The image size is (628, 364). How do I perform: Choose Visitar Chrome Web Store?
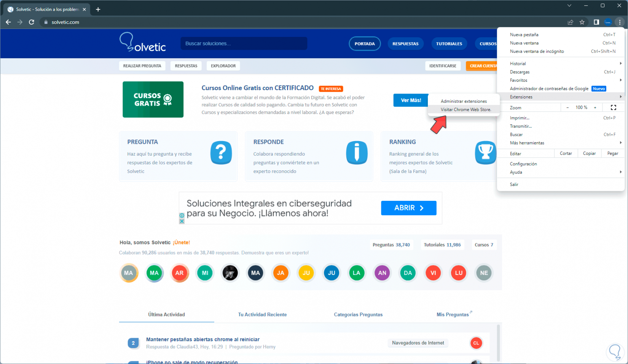464,110
